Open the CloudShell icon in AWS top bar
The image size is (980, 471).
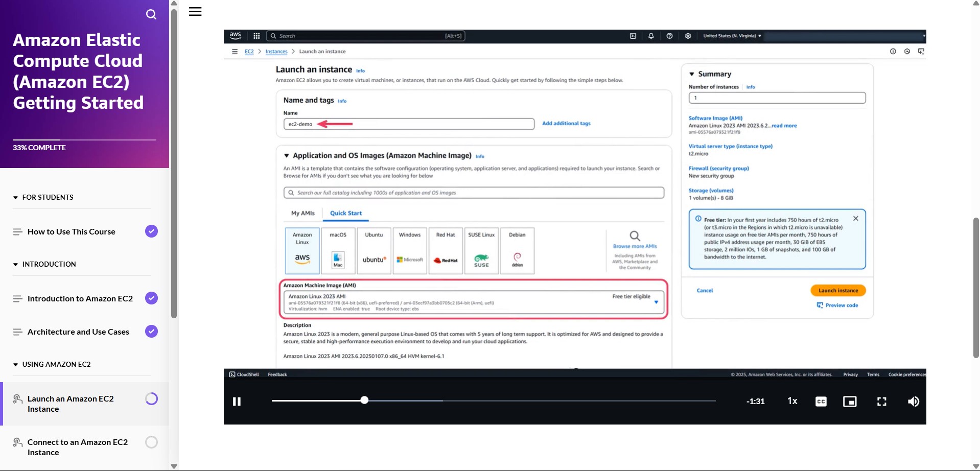point(633,36)
